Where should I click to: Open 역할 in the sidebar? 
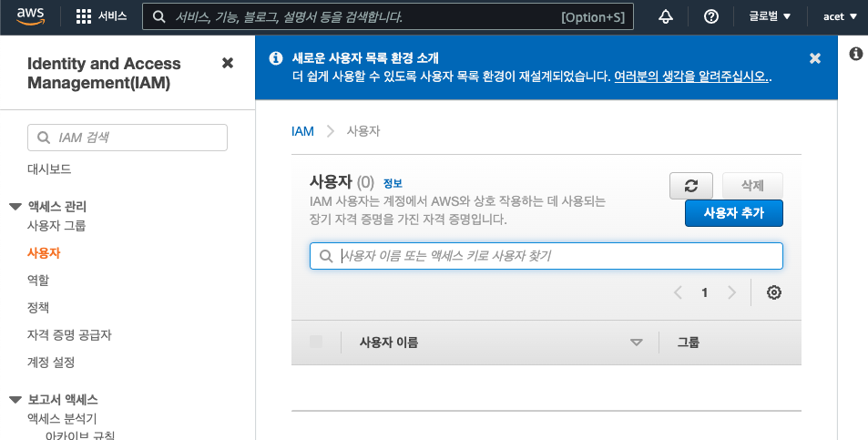38,280
